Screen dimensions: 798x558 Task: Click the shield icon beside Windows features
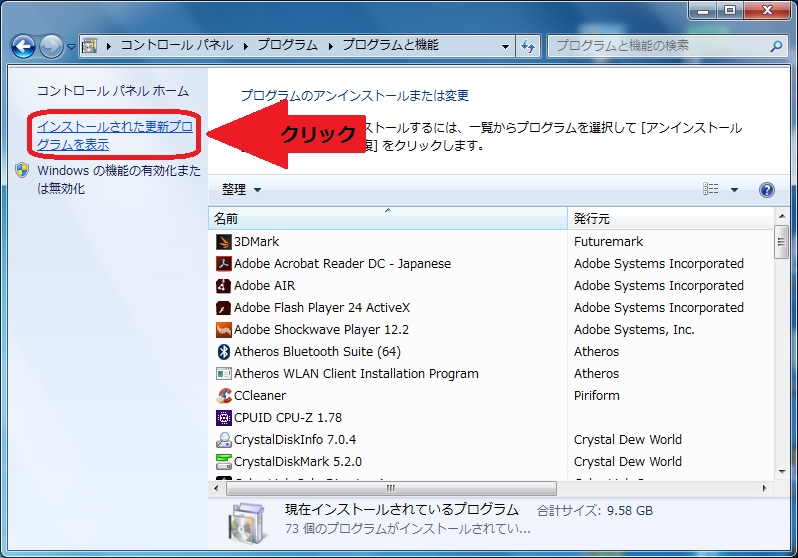22,170
